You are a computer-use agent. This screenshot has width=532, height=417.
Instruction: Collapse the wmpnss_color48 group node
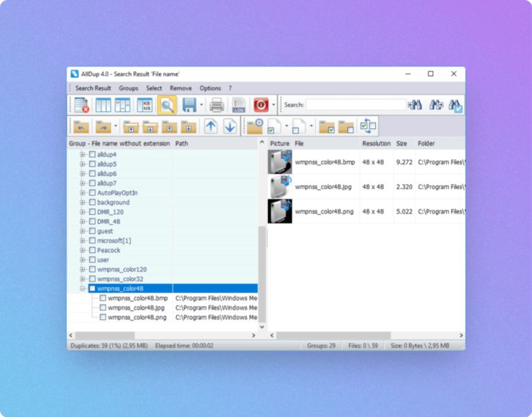click(83, 289)
